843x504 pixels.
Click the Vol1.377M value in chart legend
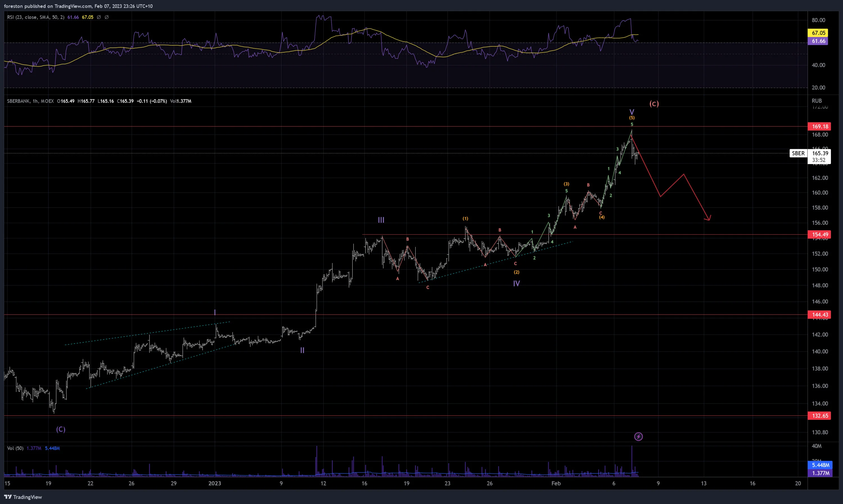[181, 101]
